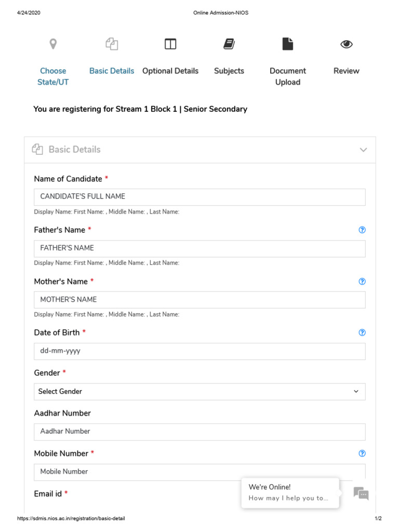Viewport: 399px width, 532px height.
Task: Collapse the Basic Details panel chevron
Action: 363,150
